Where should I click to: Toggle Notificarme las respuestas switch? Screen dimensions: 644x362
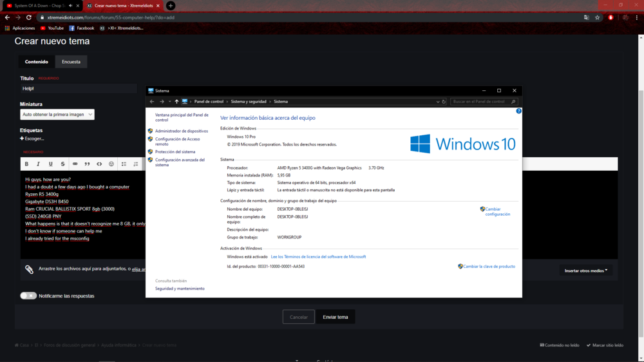tap(28, 296)
